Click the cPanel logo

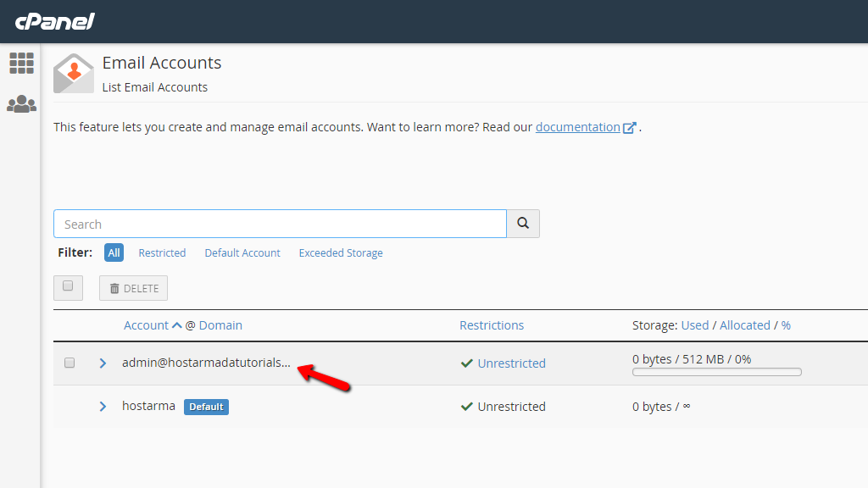55,21
